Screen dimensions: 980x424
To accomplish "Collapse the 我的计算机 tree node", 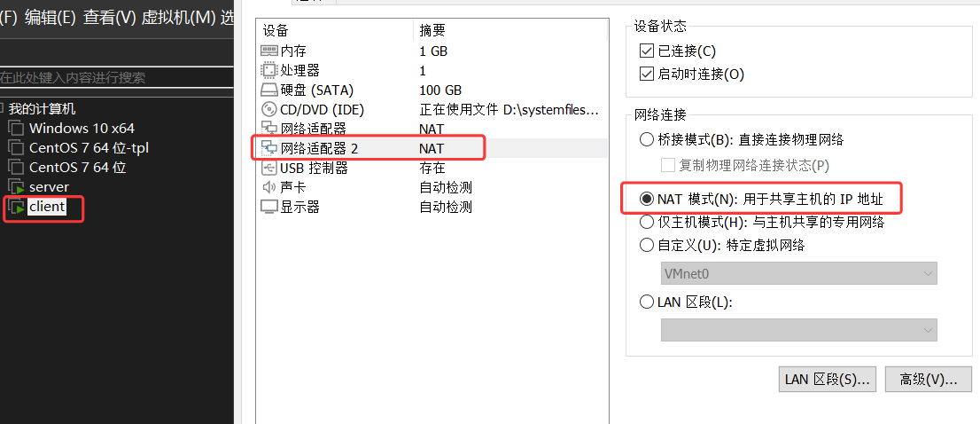I will click(x=3, y=107).
